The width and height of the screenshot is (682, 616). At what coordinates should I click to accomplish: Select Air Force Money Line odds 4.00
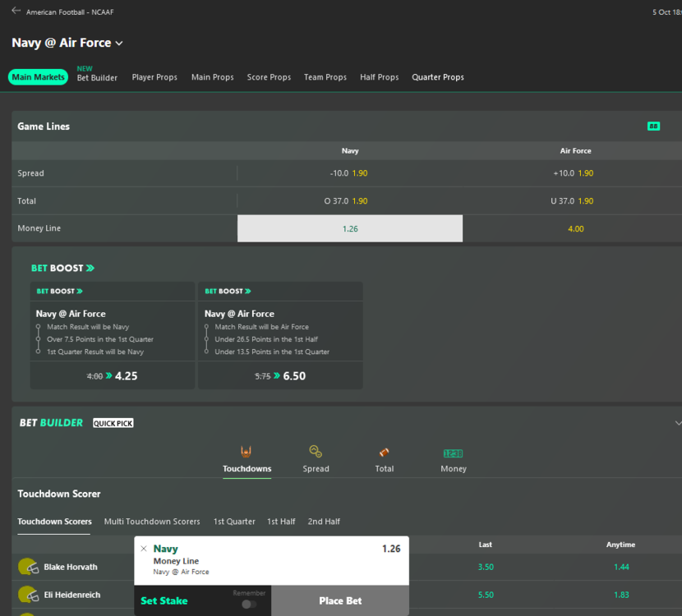coord(575,228)
